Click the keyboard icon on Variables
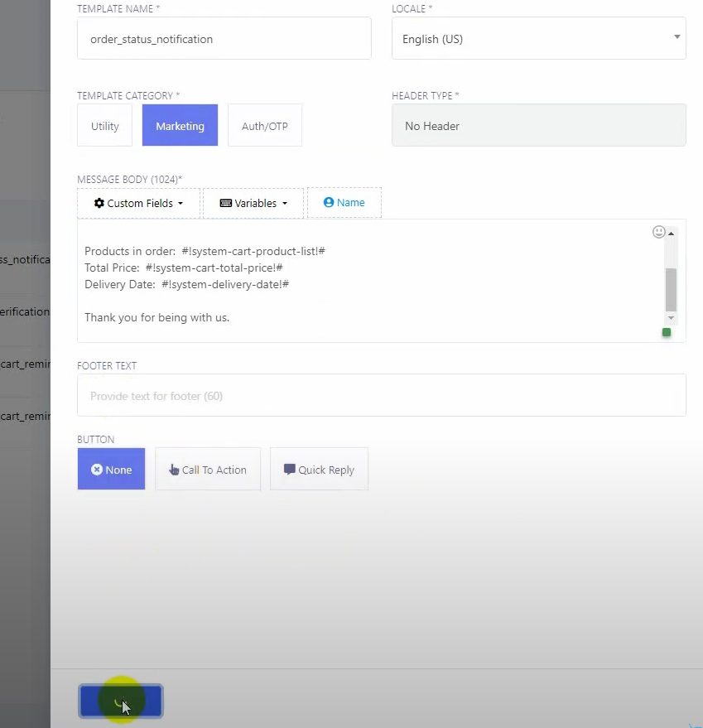Image resolution: width=703 pixels, height=728 pixels. [x=225, y=203]
